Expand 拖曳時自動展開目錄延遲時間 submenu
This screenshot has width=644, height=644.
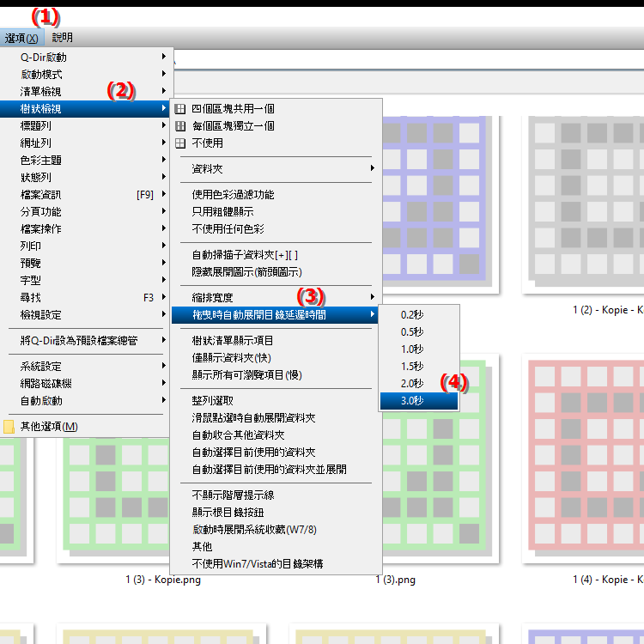coord(276,315)
